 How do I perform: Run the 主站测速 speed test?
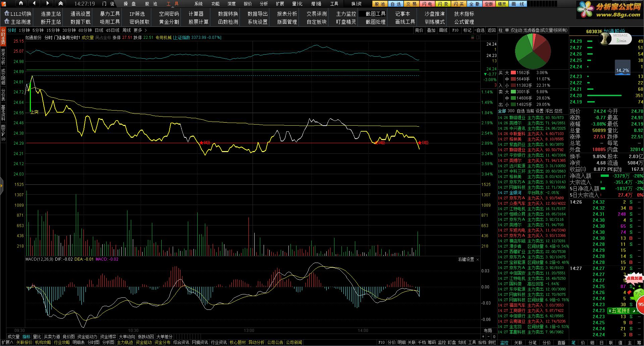click(x=18, y=22)
